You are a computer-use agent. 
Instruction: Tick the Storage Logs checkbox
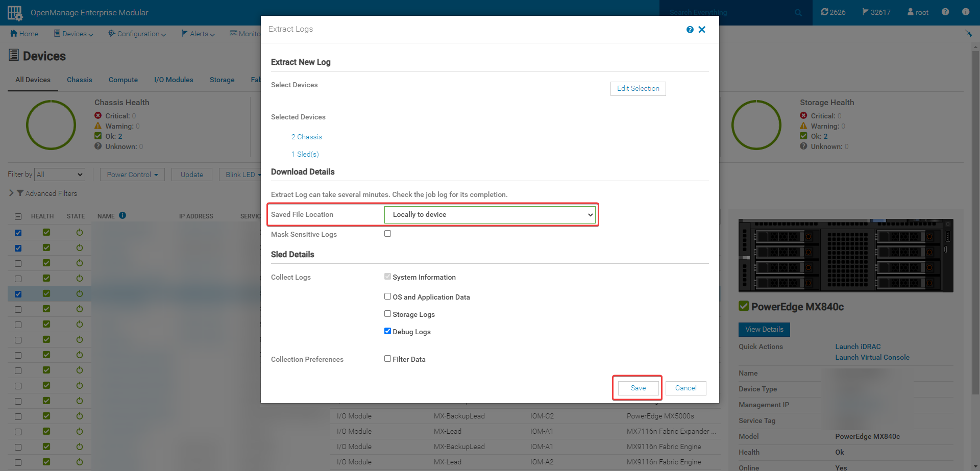click(x=388, y=314)
